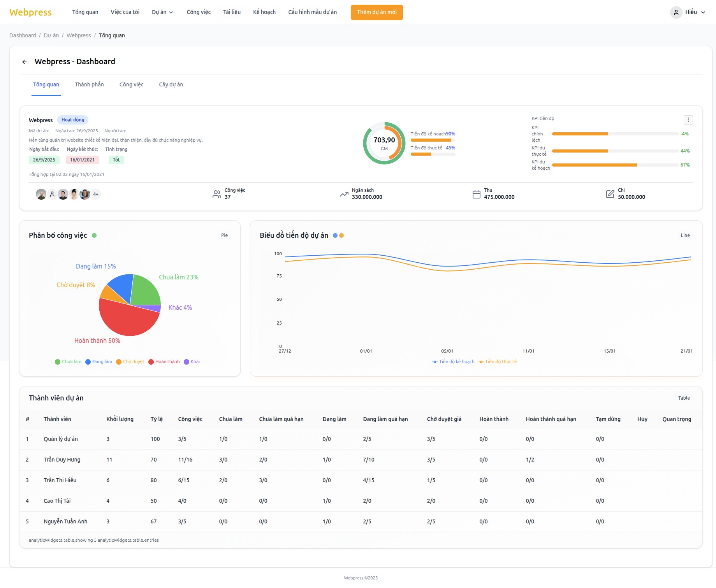
Task: Open the Pie chart type selector
Action: tap(224, 235)
